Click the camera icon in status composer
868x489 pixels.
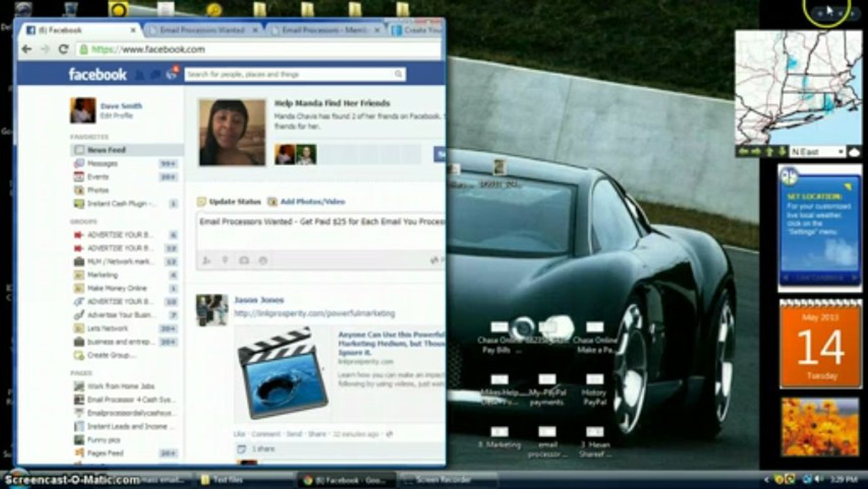coord(244,260)
